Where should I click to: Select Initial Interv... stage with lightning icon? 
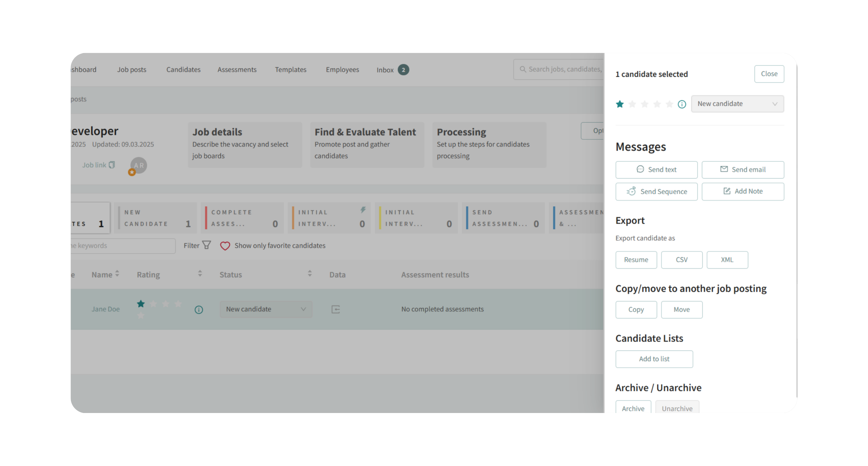pos(329,218)
